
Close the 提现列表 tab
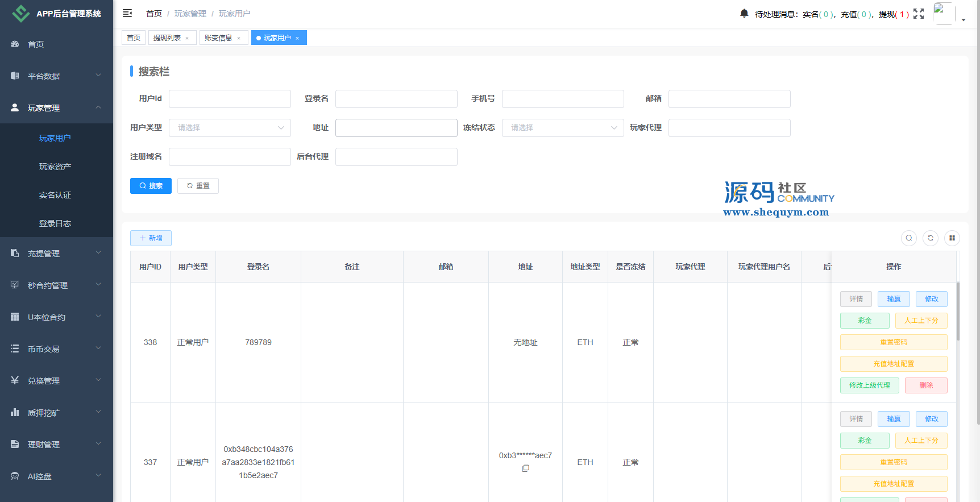tap(187, 38)
